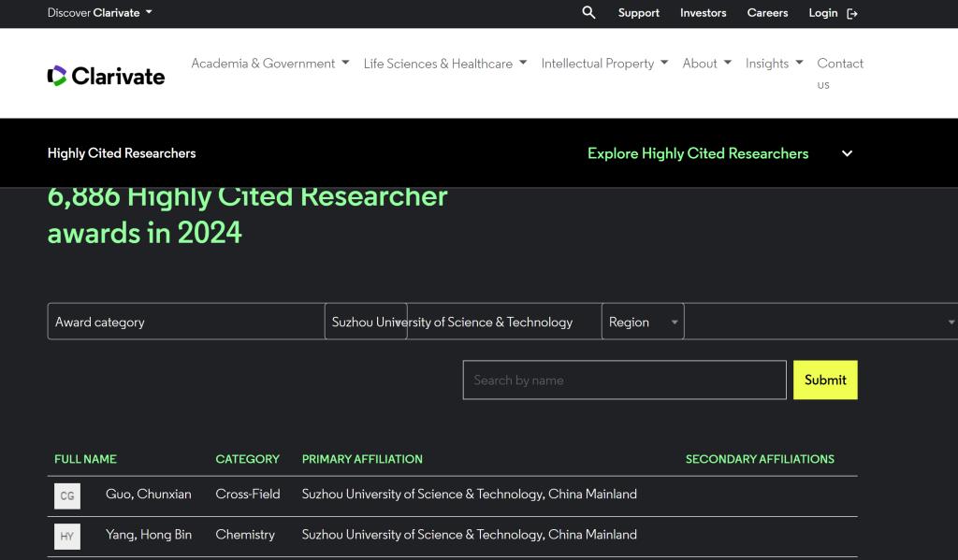
Task: Open the Insights menu
Action: tap(774, 64)
